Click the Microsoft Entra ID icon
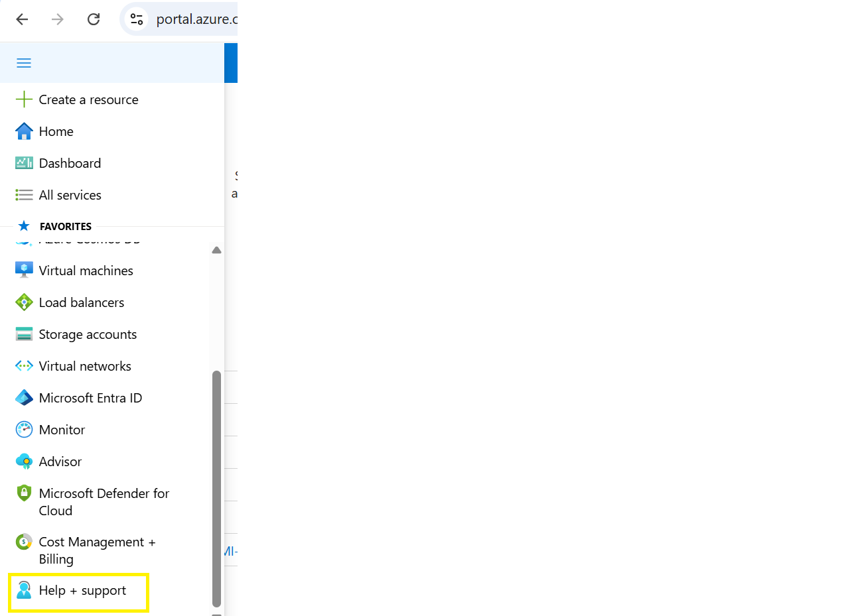This screenshot has height=616, width=854. pyautogui.click(x=24, y=398)
